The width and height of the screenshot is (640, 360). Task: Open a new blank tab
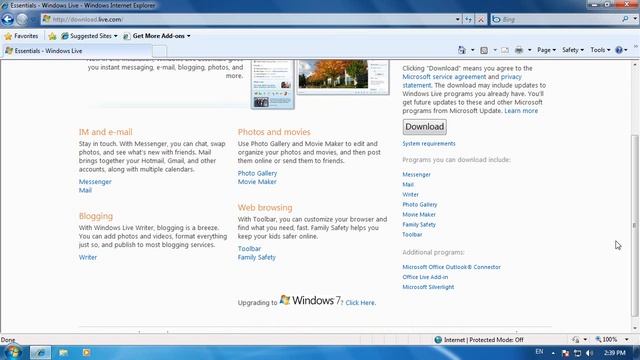click(x=160, y=51)
